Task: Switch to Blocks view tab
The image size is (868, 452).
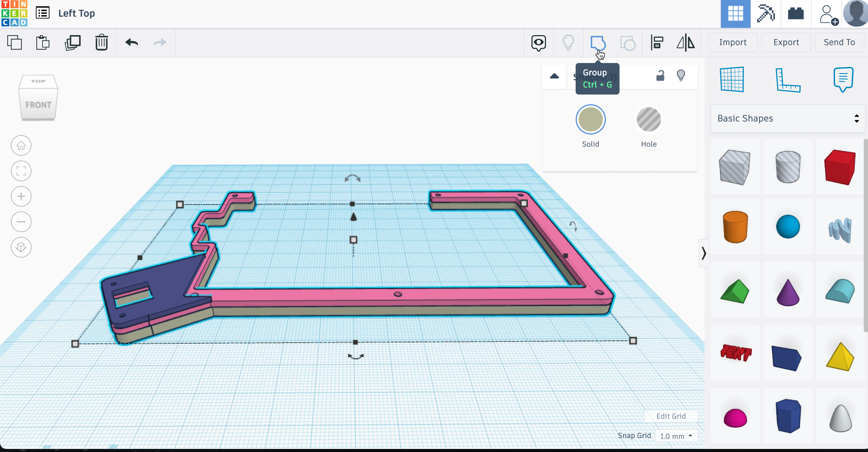Action: [766, 14]
